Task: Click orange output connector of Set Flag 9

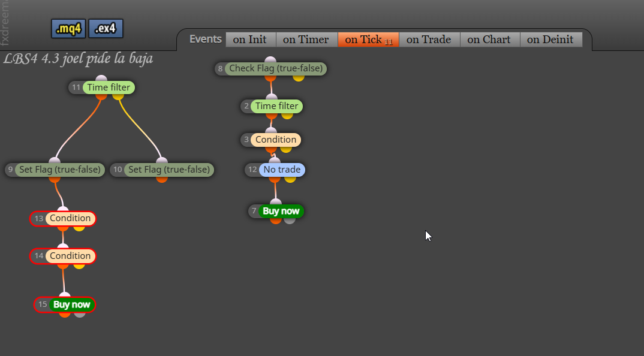Action: tap(54, 179)
